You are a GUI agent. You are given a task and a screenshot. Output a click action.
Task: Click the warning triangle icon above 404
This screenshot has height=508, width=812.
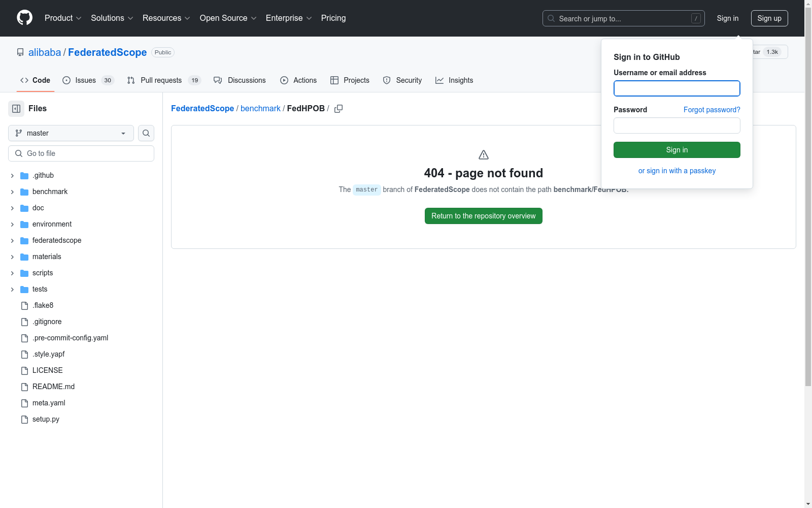click(x=484, y=154)
